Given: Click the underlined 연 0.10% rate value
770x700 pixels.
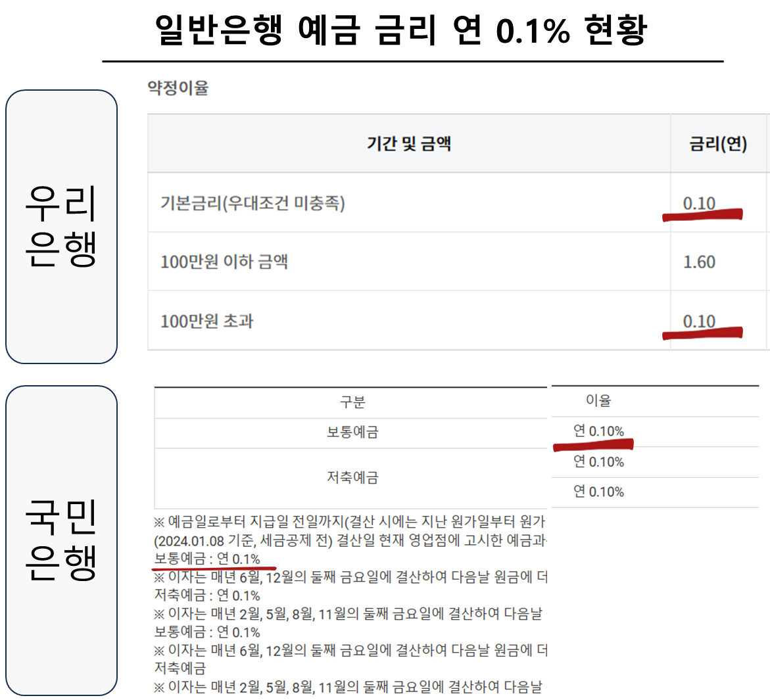Looking at the screenshot, I should tap(599, 432).
